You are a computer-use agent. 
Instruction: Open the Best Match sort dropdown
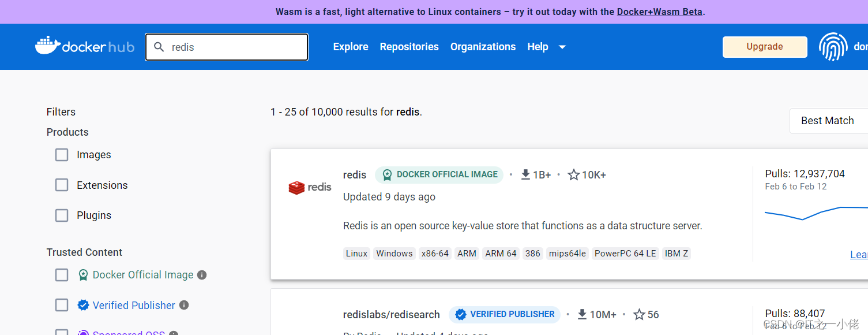[x=828, y=121]
